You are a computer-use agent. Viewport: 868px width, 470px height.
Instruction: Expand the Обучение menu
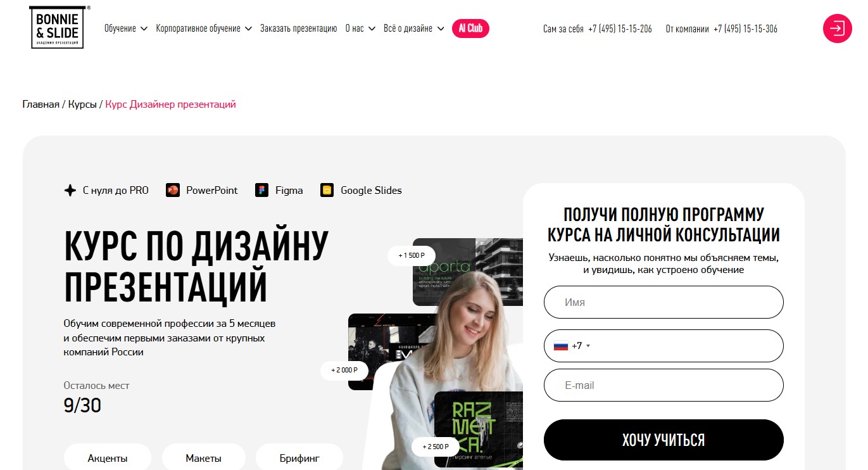126,29
